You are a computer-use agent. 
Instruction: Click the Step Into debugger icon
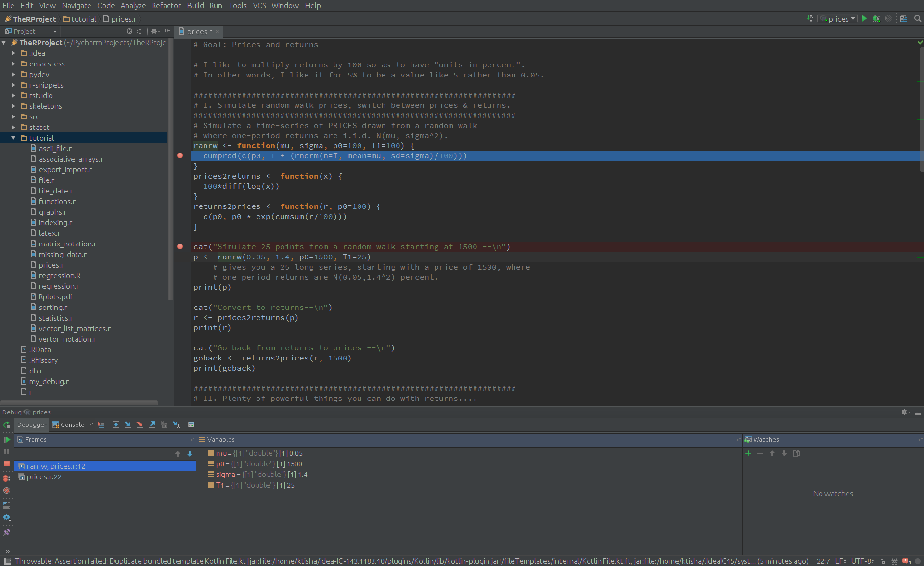pyautogui.click(x=128, y=424)
